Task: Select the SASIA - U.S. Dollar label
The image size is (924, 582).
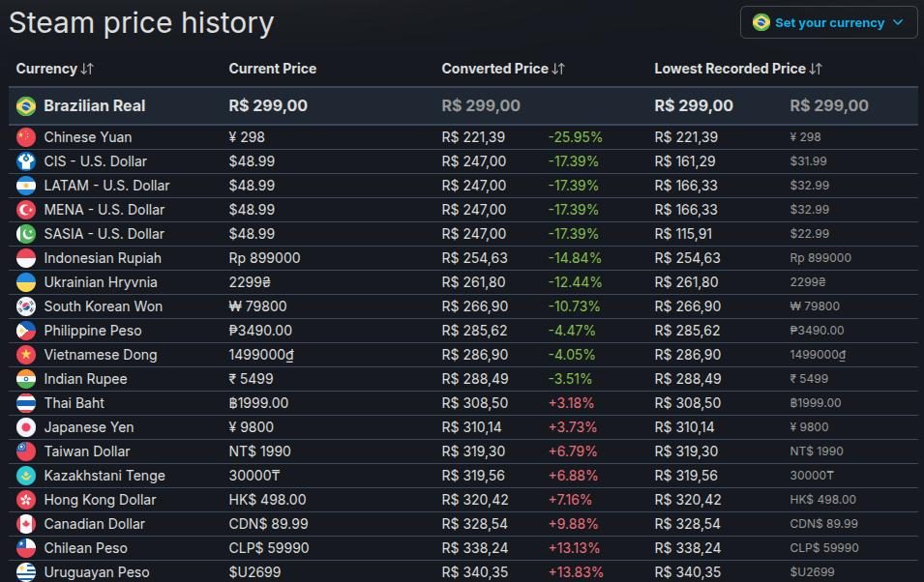Action: pyautogui.click(x=104, y=234)
